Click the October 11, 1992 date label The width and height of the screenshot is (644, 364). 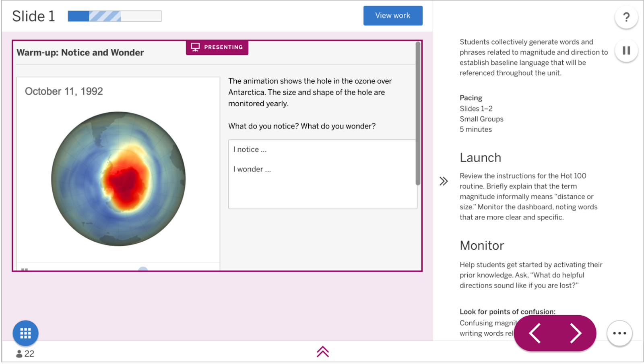pyautogui.click(x=64, y=91)
